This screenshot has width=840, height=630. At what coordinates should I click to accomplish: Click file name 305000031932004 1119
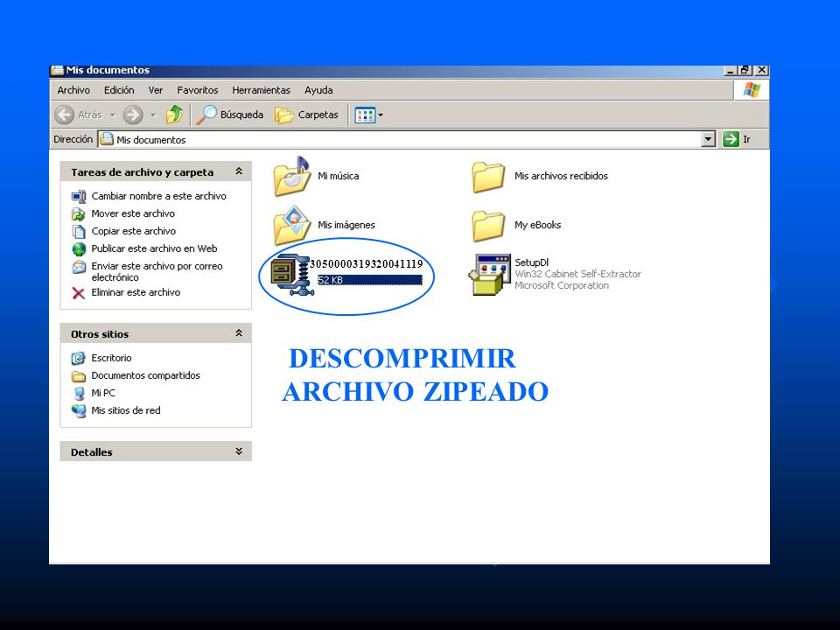pos(367,263)
